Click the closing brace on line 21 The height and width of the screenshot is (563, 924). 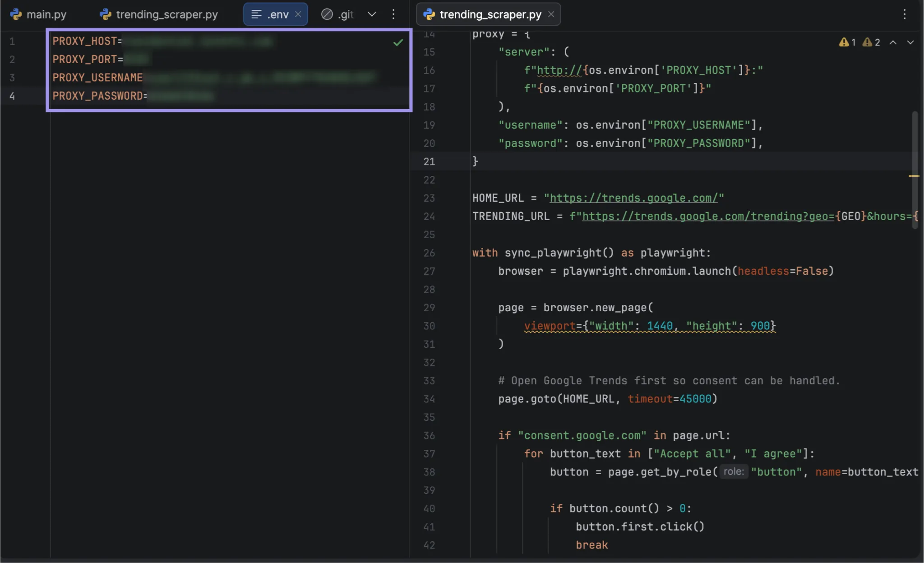coord(475,162)
